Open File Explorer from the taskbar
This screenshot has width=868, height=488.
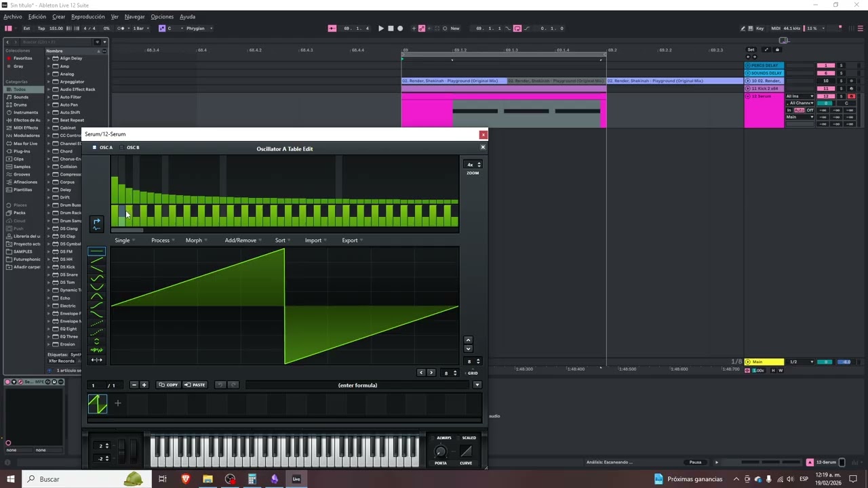[208, 479]
